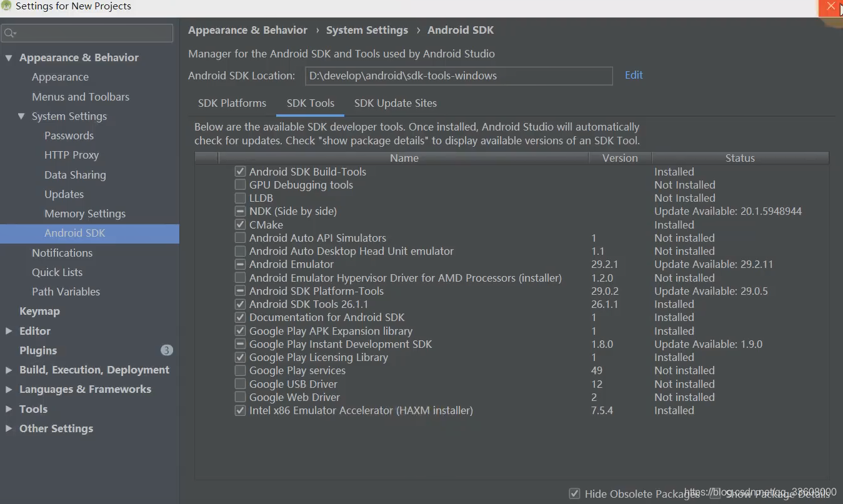Sort table by Version column header

[620, 158]
